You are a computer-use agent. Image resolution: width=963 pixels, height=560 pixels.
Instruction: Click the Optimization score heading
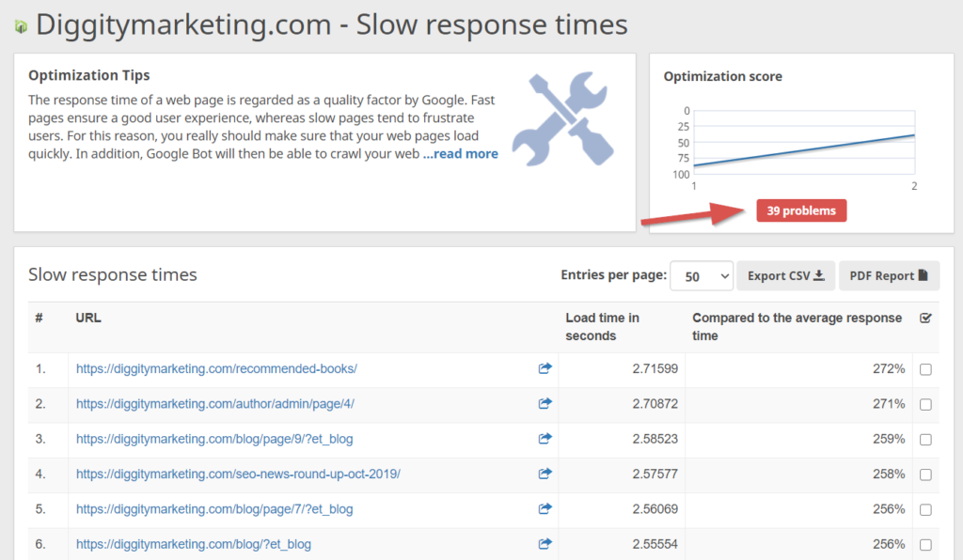723,77
